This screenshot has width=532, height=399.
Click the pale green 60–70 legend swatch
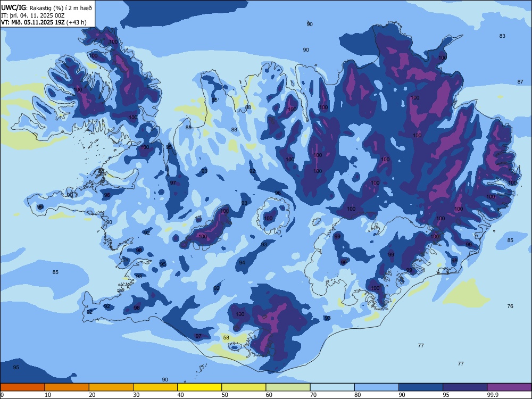pos(288,387)
